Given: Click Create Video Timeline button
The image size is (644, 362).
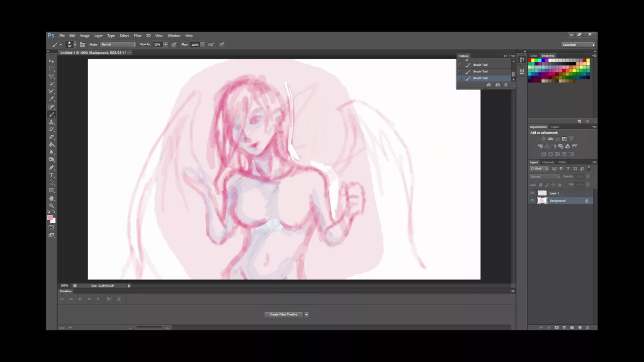Looking at the screenshot, I should coord(283,315).
